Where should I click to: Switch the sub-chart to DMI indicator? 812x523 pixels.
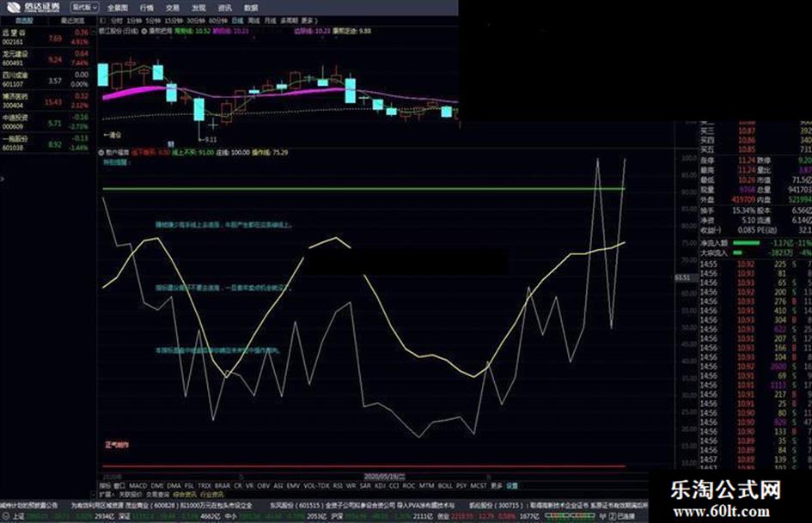pos(157,486)
